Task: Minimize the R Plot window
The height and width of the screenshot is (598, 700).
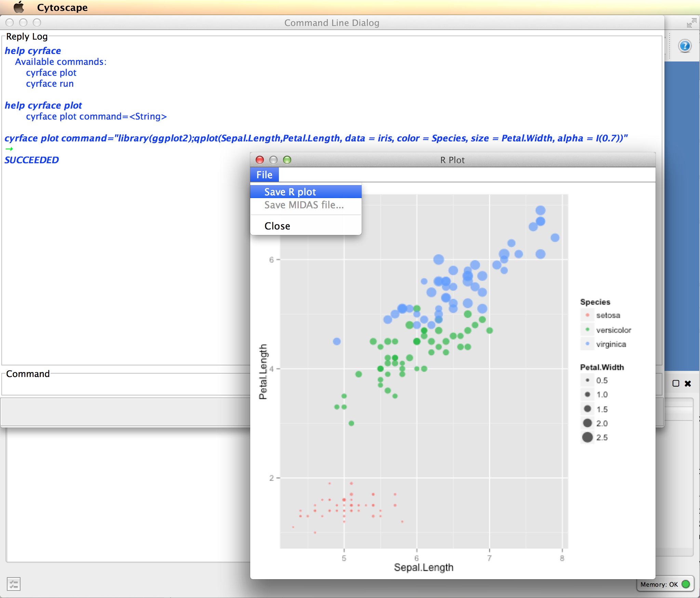Action: [x=273, y=160]
